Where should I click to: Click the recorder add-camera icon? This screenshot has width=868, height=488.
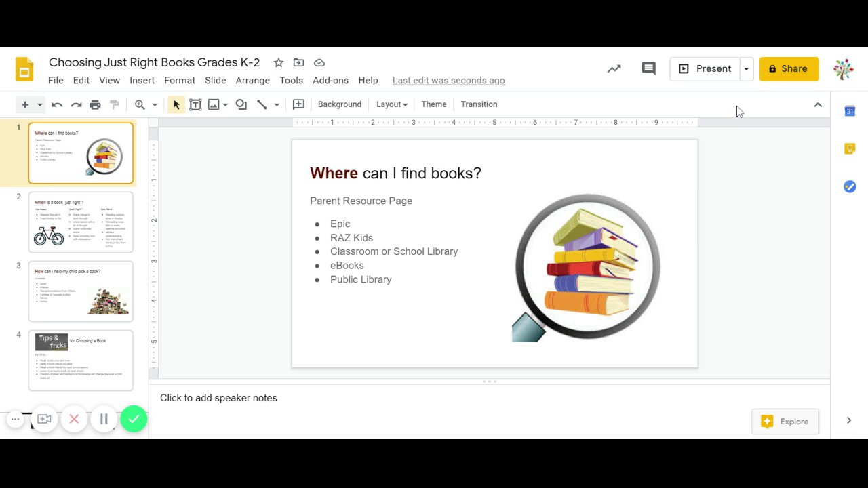click(44, 420)
